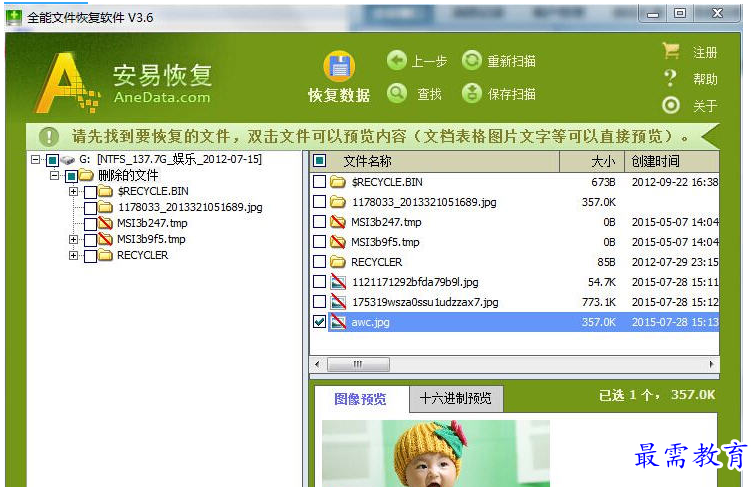Toggle the select-all checkbox in list header
Screen dimensions: 756x487
click(319, 161)
